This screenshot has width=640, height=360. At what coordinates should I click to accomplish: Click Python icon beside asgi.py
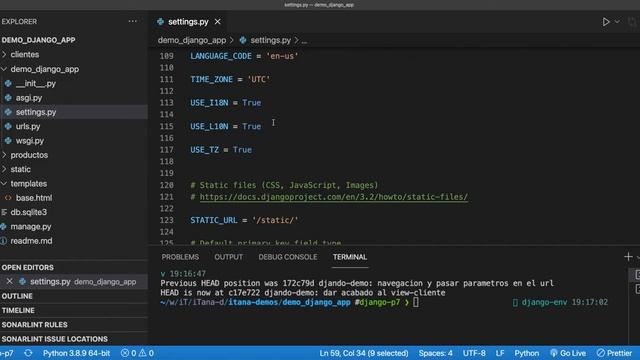pos(8,98)
